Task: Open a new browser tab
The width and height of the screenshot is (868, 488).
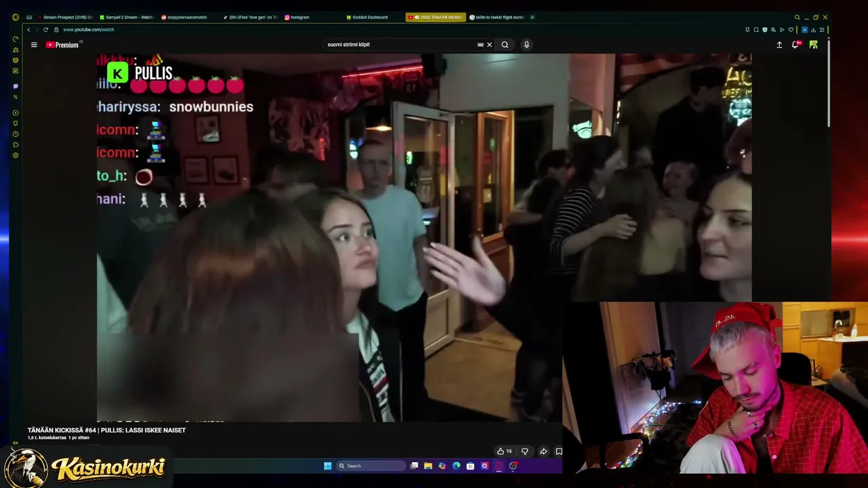Action: pyautogui.click(x=532, y=17)
